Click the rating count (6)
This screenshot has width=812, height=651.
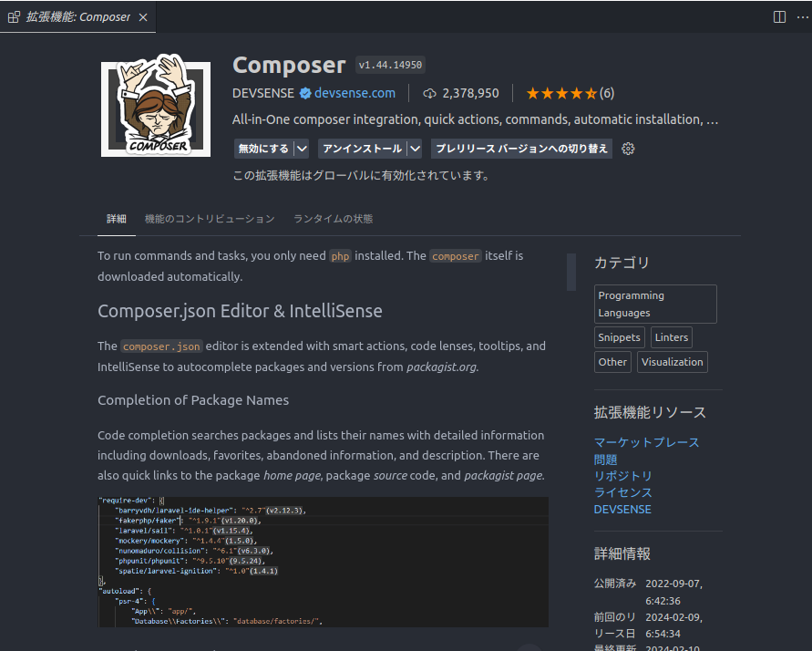(x=607, y=93)
